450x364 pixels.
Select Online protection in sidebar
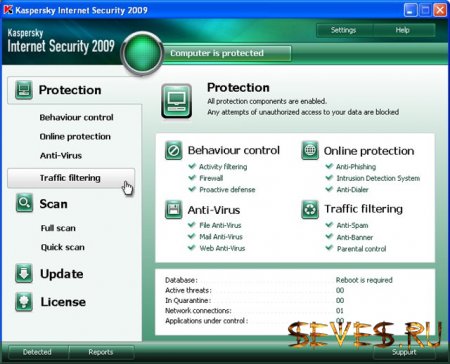(x=75, y=136)
